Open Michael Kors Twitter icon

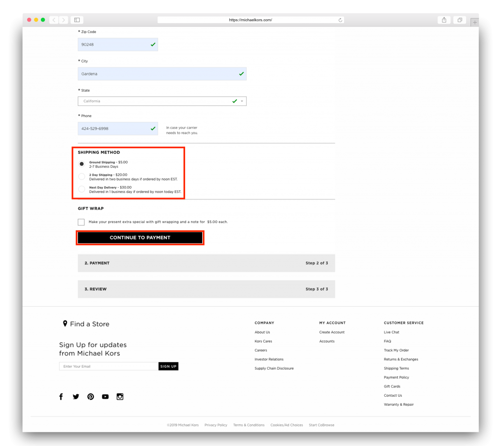click(x=76, y=396)
